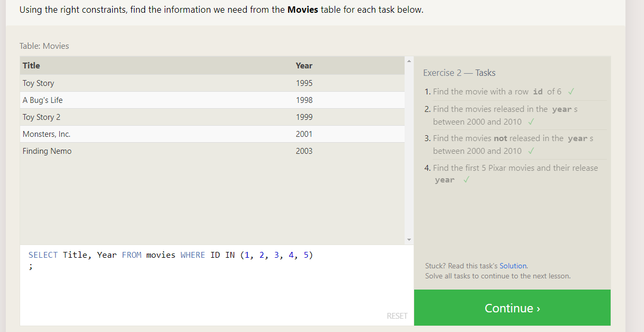Select the A Bug's Life cell
The height and width of the screenshot is (332, 644).
(x=42, y=100)
